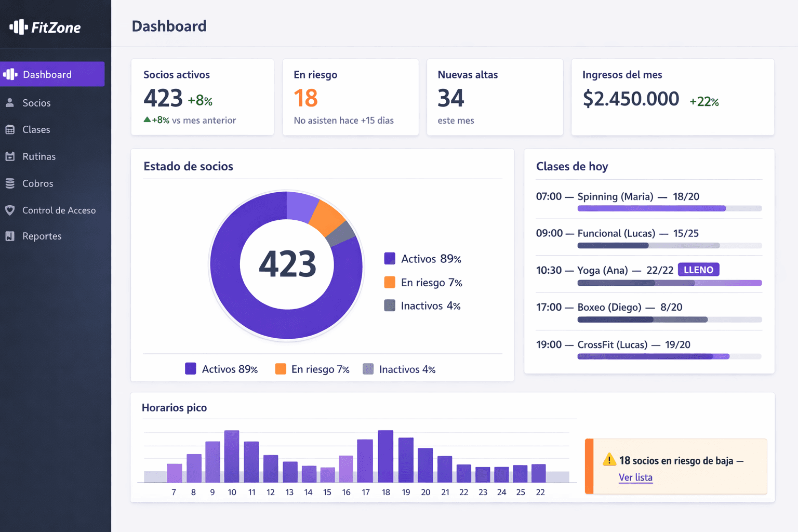Viewport: 798px width, 532px height.
Task: Click the warning triangle icon in alert
Action: 609,460
